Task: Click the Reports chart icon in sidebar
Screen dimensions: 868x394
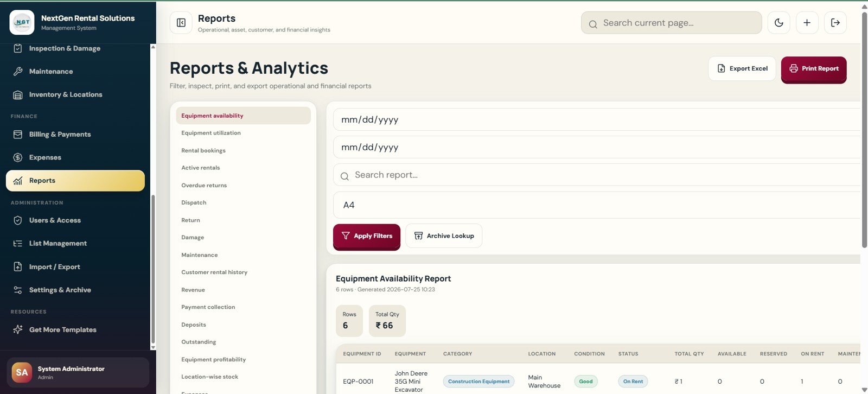Action: coord(18,181)
